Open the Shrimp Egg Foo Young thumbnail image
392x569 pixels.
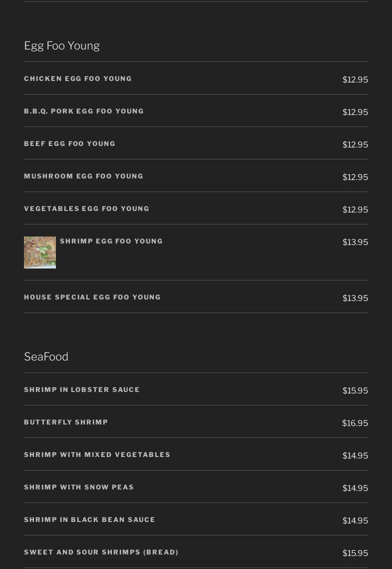[x=40, y=252]
